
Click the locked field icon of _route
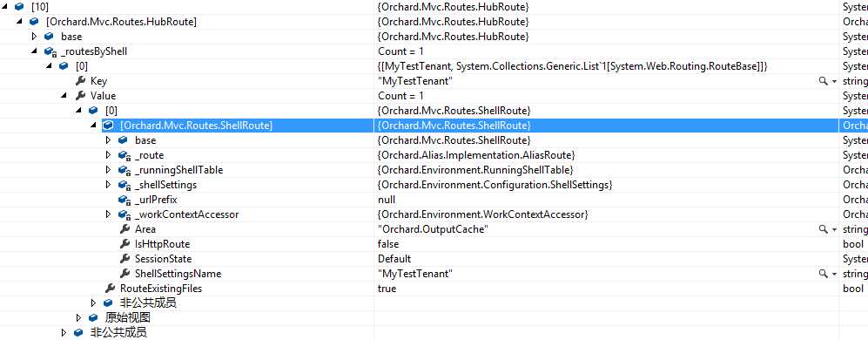(124, 155)
